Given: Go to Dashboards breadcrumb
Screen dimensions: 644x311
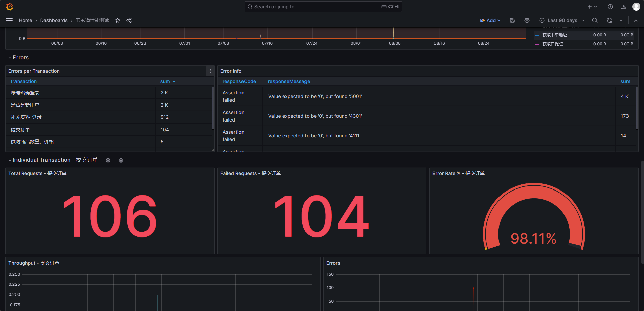Looking at the screenshot, I should click(54, 20).
